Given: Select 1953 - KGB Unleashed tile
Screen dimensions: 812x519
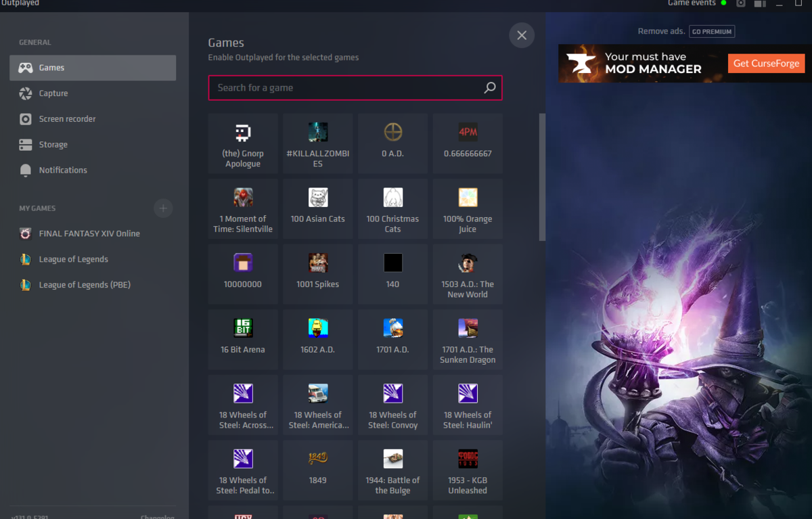Looking at the screenshot, I should click(x=468, y=470).
